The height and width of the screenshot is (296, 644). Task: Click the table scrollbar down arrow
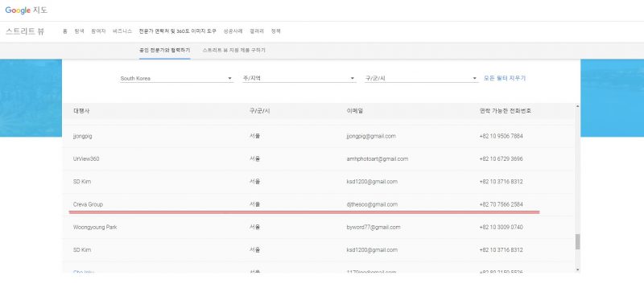point(577,269)
